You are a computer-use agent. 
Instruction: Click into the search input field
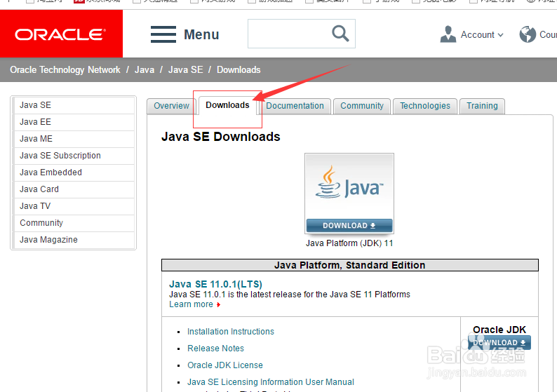click(x=301, y=34)
